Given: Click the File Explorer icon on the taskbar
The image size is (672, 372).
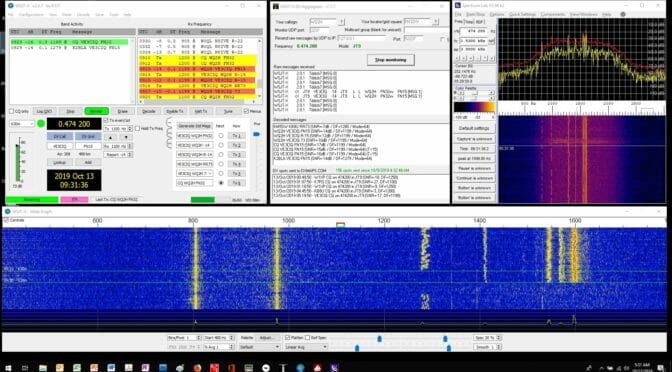Looking at the screenshot, I should (x=43, y=368).
